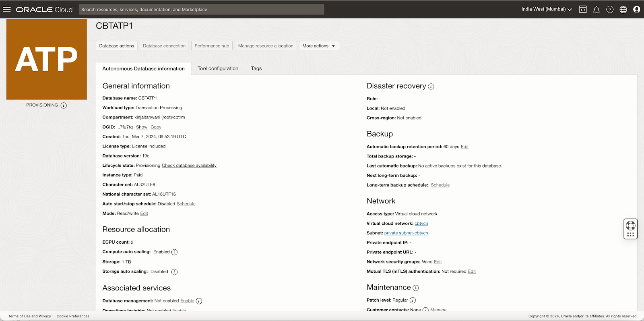Click info icon next to Storage auto scaling

(x=174, y=272)
